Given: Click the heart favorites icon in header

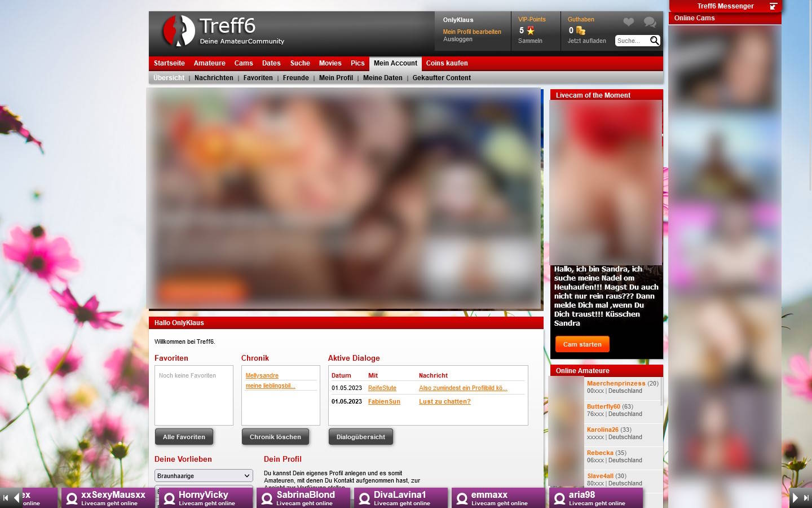Looking at the screenshot, I should pos(628,23).
